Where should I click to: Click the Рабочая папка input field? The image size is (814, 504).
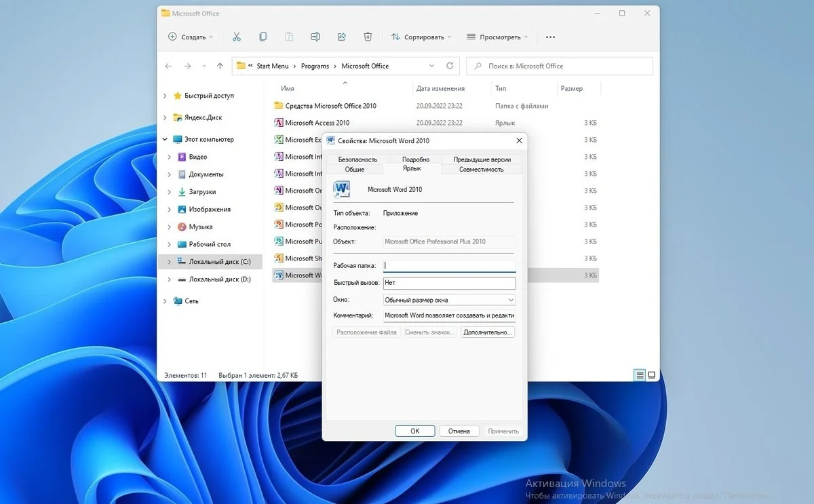pyautogui.click(x=449, y=266)
